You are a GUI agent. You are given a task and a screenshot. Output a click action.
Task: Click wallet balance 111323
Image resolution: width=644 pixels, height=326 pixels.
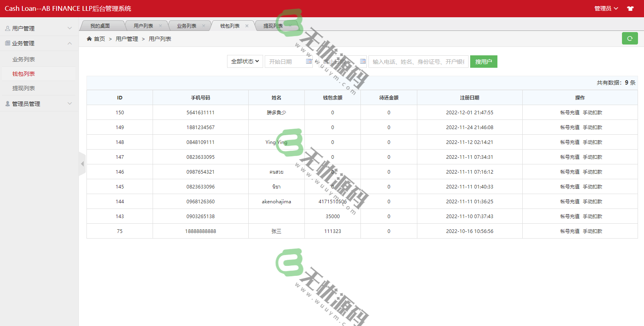click(x=333, y=231)
